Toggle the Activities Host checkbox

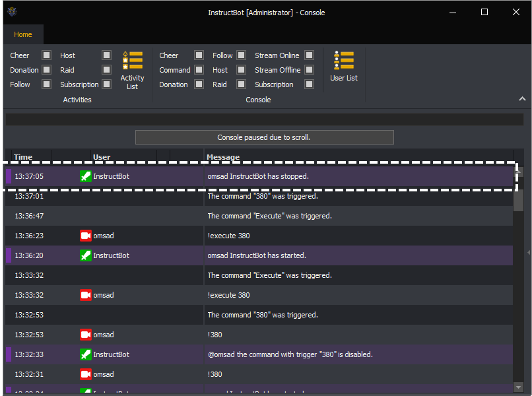coord(106,55)
